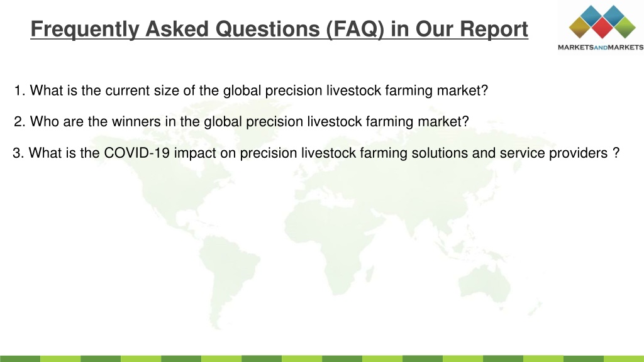Select question 2 about the market winners
The height and width of the screenshot is (362, 644).
tap(241, 122)
